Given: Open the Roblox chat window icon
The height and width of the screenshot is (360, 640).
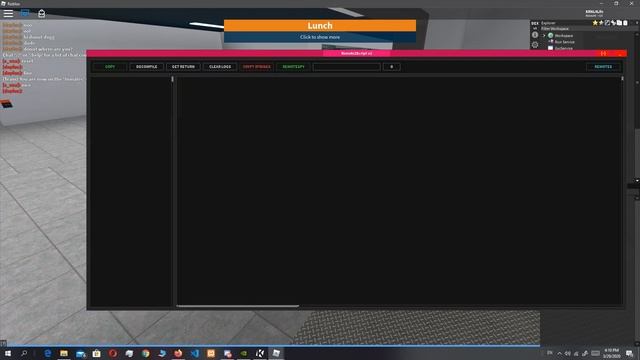Looking at the screenshot, I should tap(25, 13).
